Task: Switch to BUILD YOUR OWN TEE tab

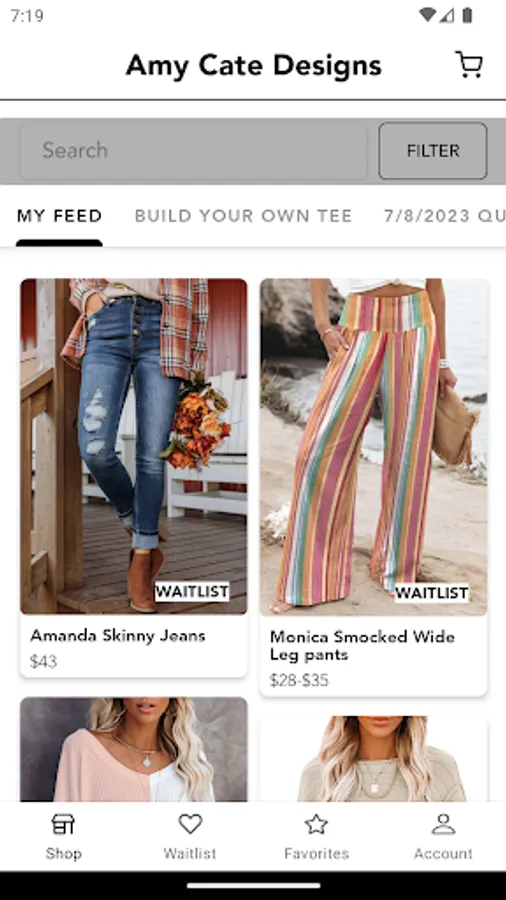Action: (243, 216)
